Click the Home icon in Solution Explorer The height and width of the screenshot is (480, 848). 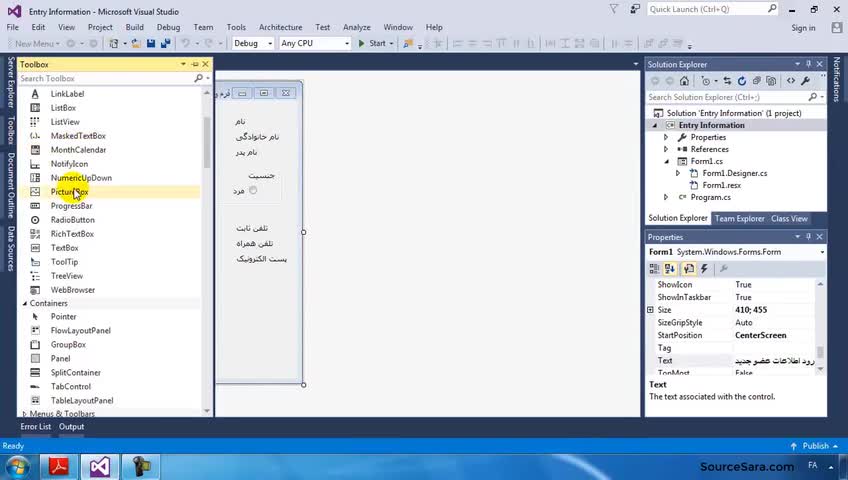pos(684,81)
